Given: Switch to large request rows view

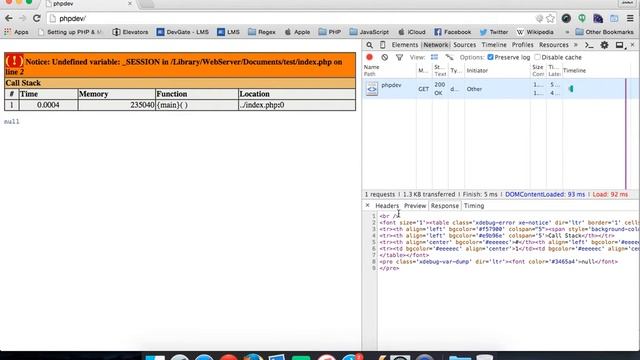Looking at the screenshot, I should [x=434, y=57].
